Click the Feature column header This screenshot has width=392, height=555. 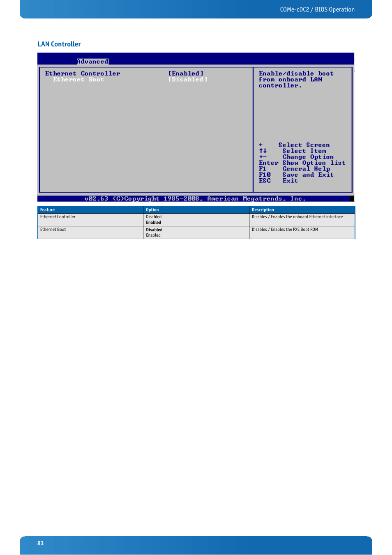tap(47, 210)
